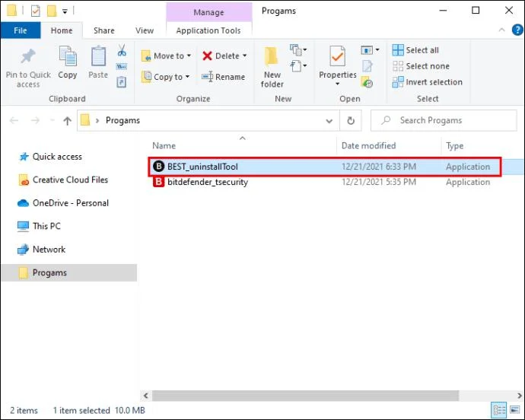
Task: Switch to the Share tab
Action: click(x=103, y=30)
